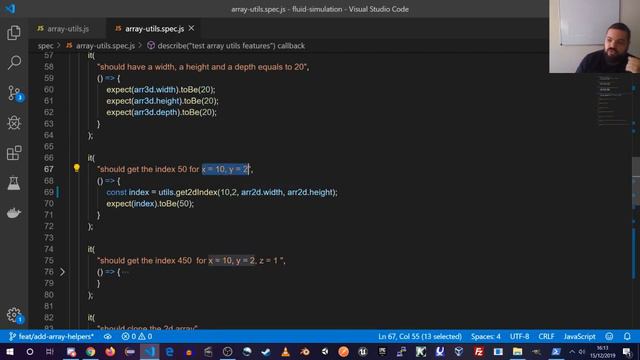
Task: Click on 'expect(arr3d.depth).toBe(20);' line
Action: 162,112
